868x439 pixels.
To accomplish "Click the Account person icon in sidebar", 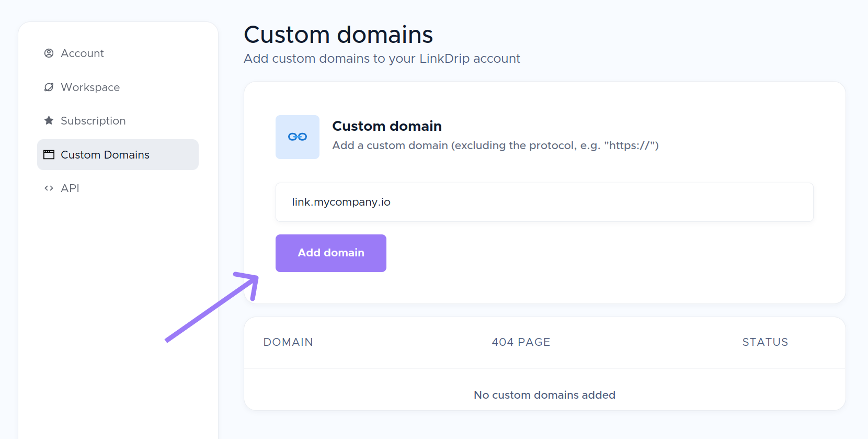I will coord(49,53).
